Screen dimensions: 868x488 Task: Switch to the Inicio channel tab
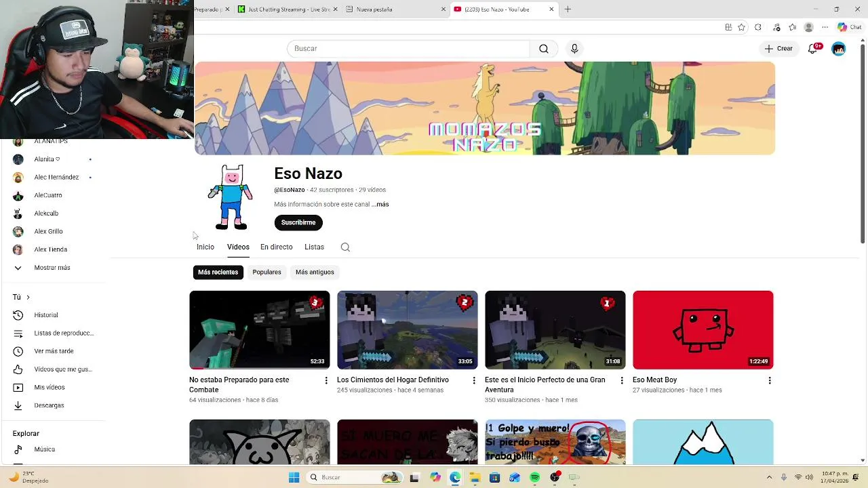[x=205, y=247]
